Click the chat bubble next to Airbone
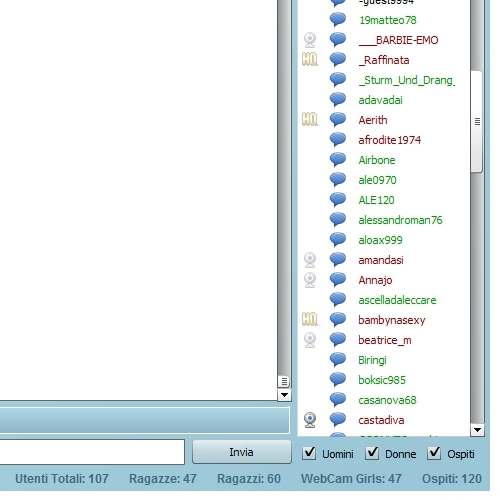Image resolution: width=500 pixels, height=500 pixels. coord(338,160)
